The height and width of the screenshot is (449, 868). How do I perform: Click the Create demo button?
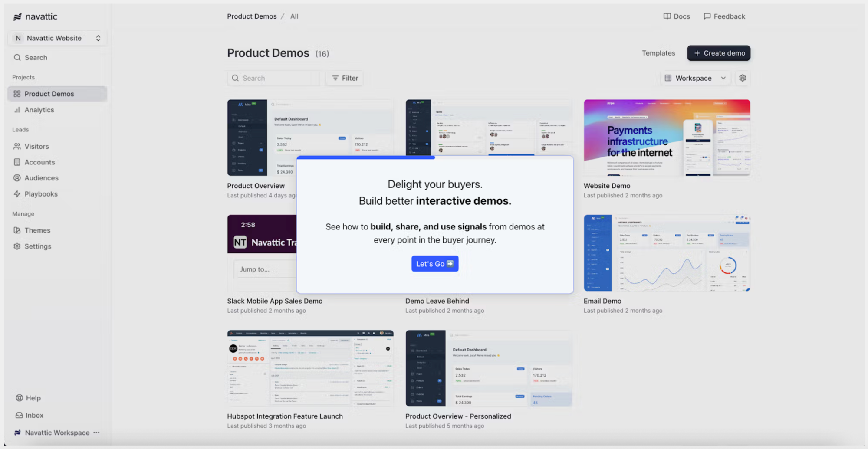(719, 53)
